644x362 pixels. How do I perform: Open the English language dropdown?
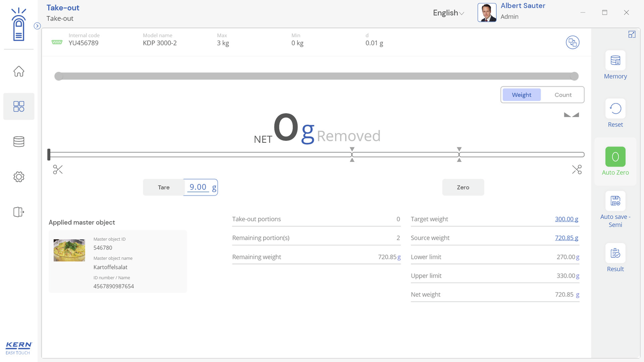[x=448, y=13]
